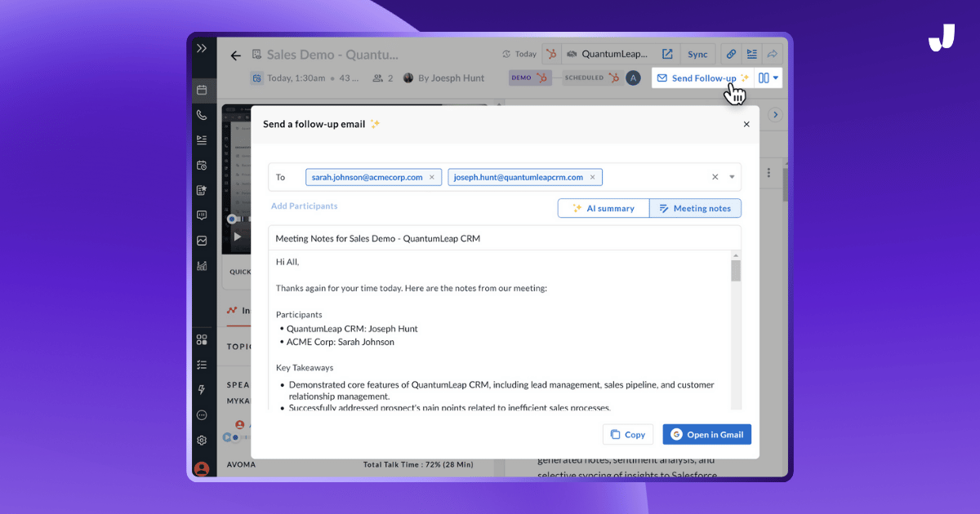This screenshot has width=980, height=514.
Task: Click the history clock icon beside Today
Action: pyautogui.click(x=507, y=54)
